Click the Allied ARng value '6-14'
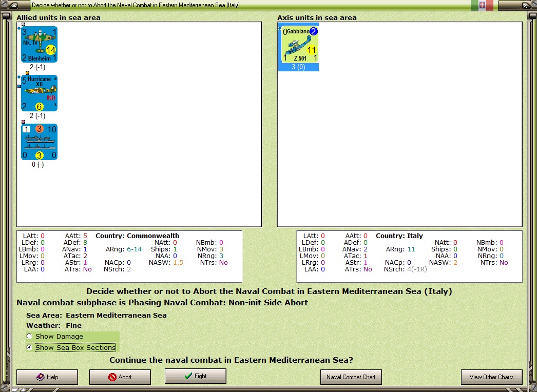 [135, 249]
